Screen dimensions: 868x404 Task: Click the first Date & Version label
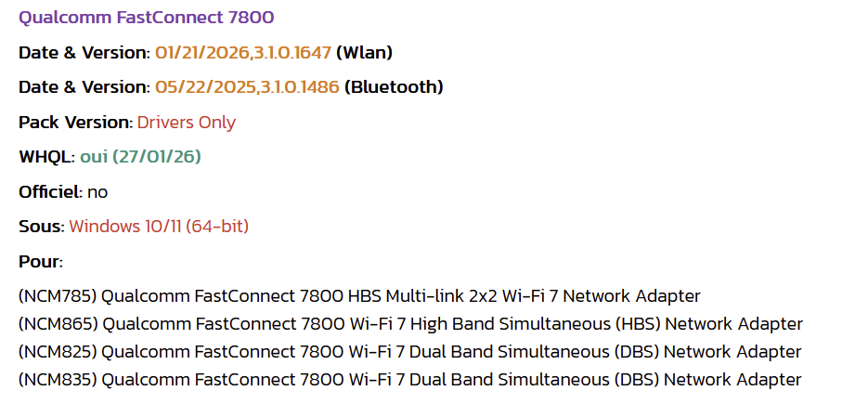coord(84,53)
